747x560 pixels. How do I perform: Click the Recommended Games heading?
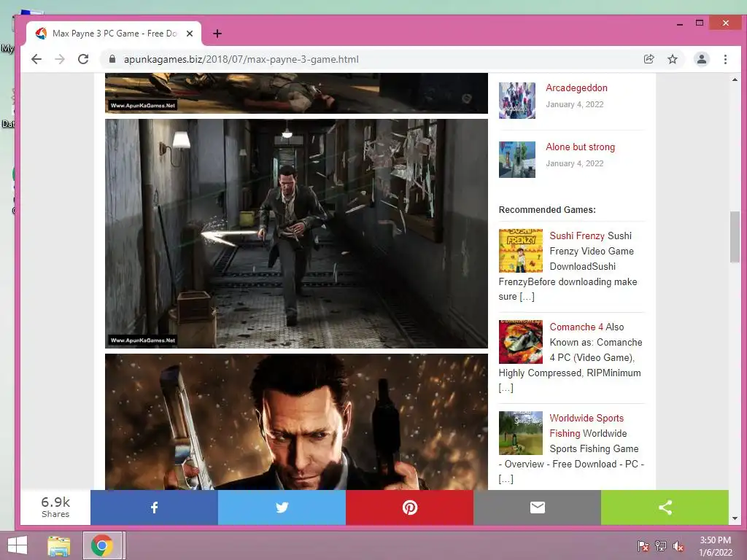[x=547, y=209]
